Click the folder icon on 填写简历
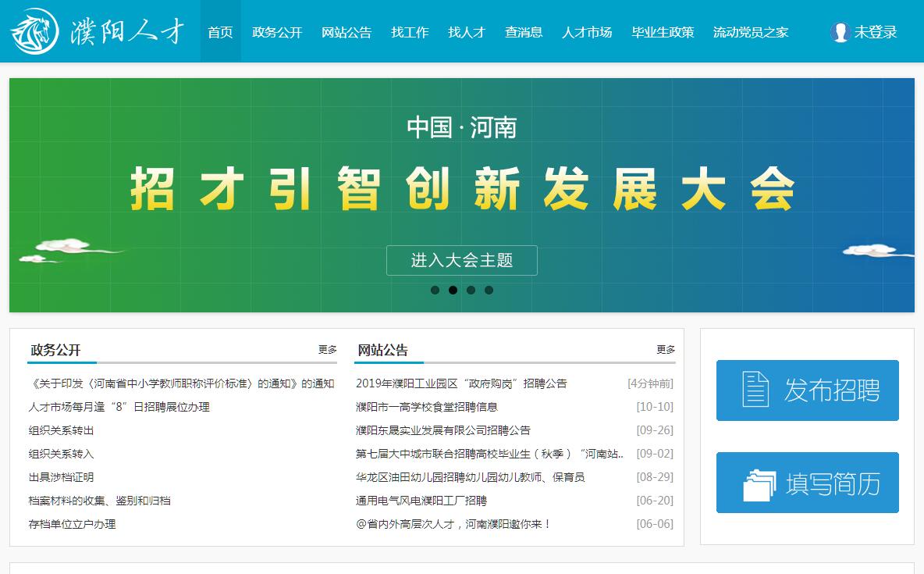The width and height of the screenshot is (924, 574). 759,484
